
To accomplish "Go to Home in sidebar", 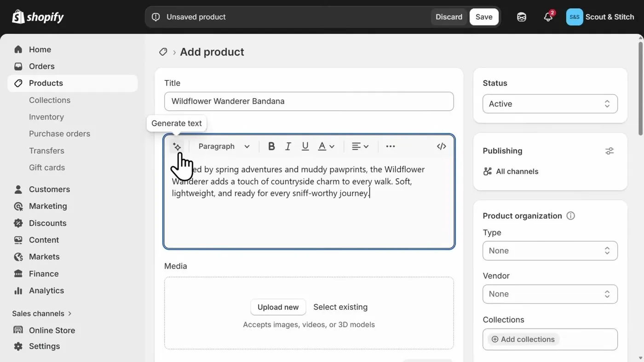I will click(73, 50).
